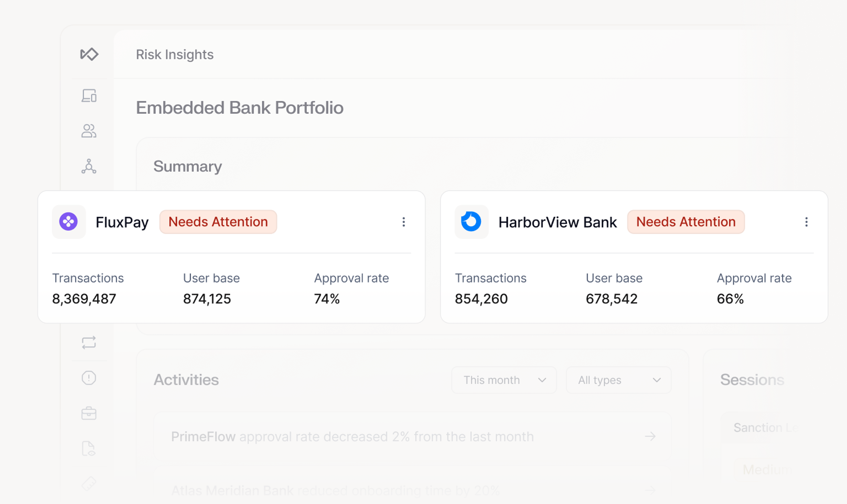847x504 pixels.
Task: Expand the This month dropdown
Action: pyautogui.click(x=504, y=380)
